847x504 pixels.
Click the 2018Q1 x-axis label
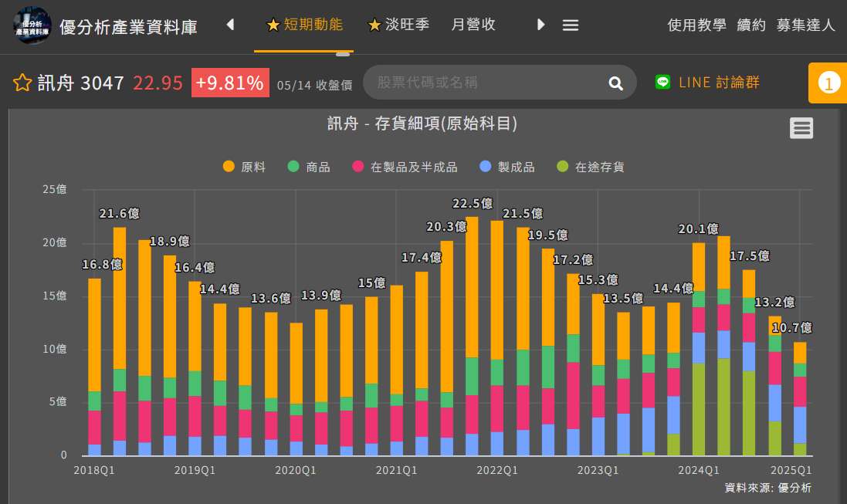[x=94, y=470]
